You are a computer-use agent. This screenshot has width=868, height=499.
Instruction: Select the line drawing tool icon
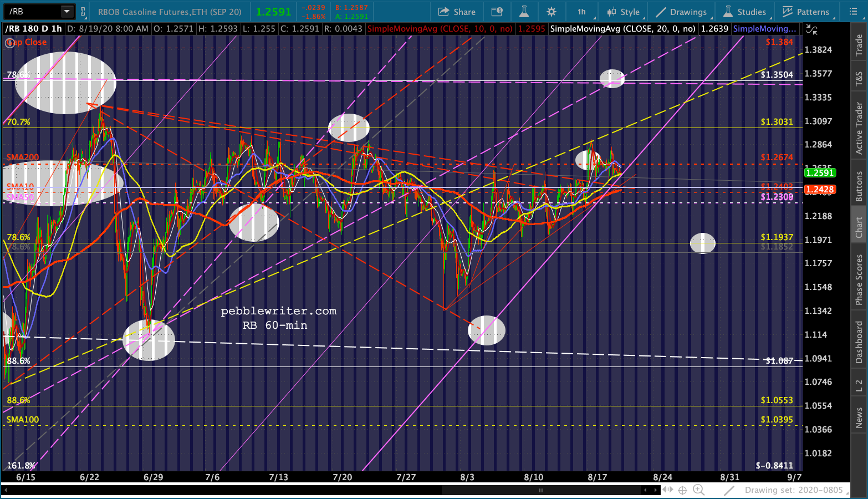tap(729, 490)
